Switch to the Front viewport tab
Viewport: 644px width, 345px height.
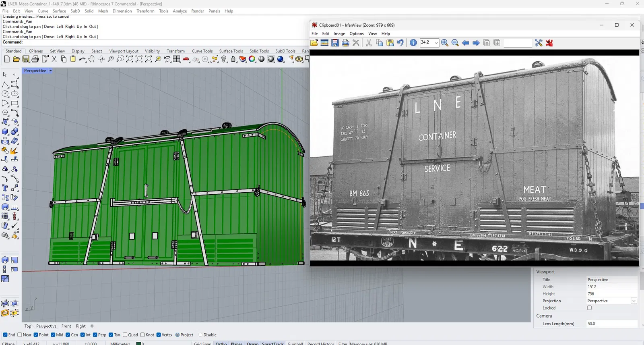[66, 326]
